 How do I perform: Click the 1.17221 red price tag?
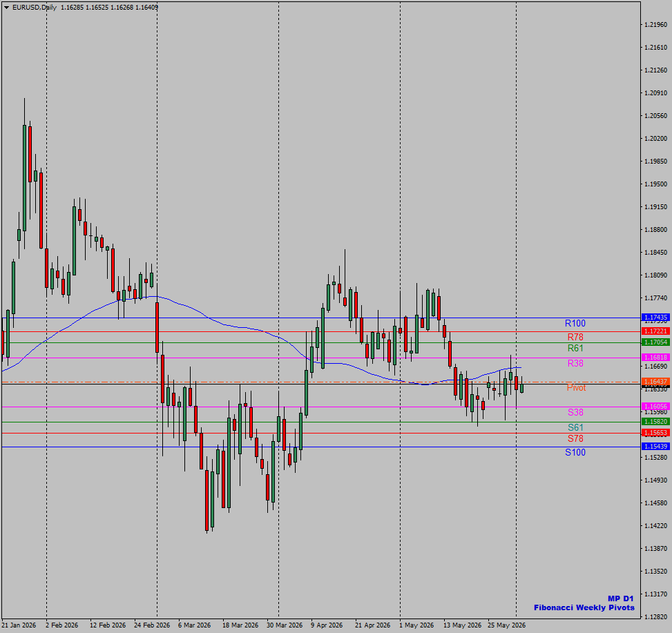(x=655, y=331)
